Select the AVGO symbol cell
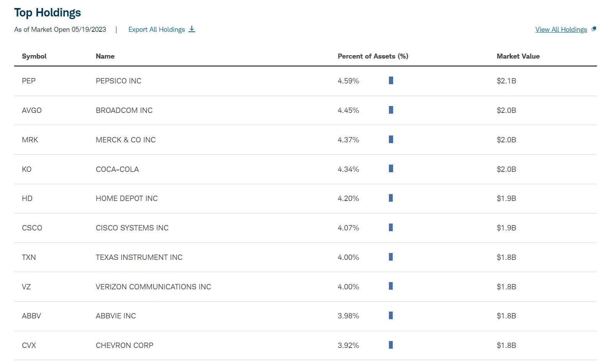The width and height of the screenshot is (610, 364). coord(32,110)
